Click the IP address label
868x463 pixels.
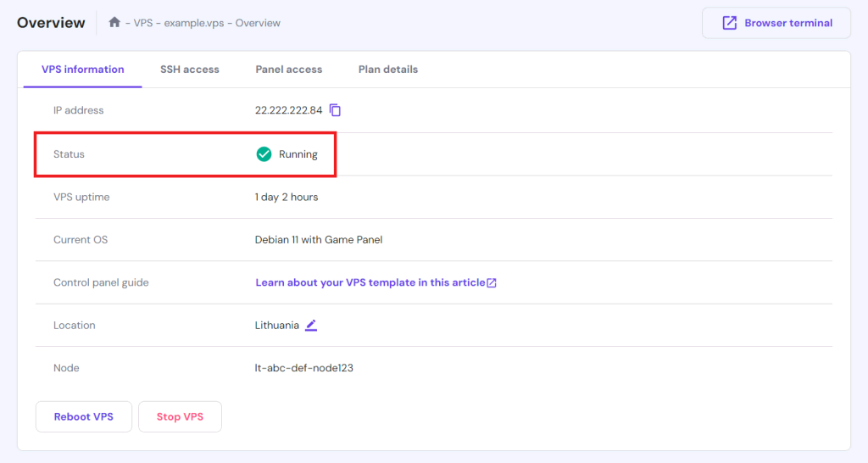coord(79,110)
